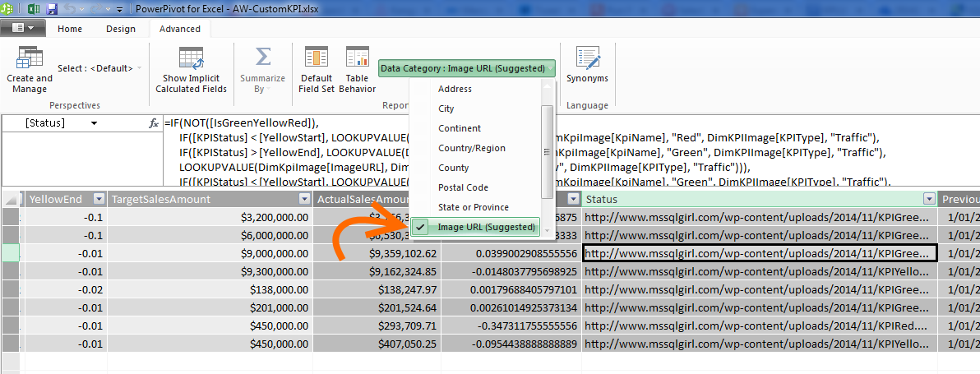Screen dimensions: 980x374
Task: Select cell -0.0148037795698925
Action: pyautogui.click(x=511, y=271)
